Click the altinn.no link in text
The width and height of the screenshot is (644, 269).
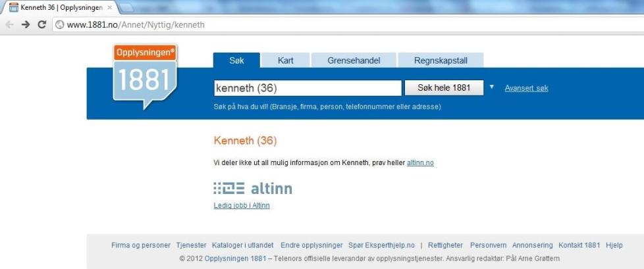click(x=420, y=163)
